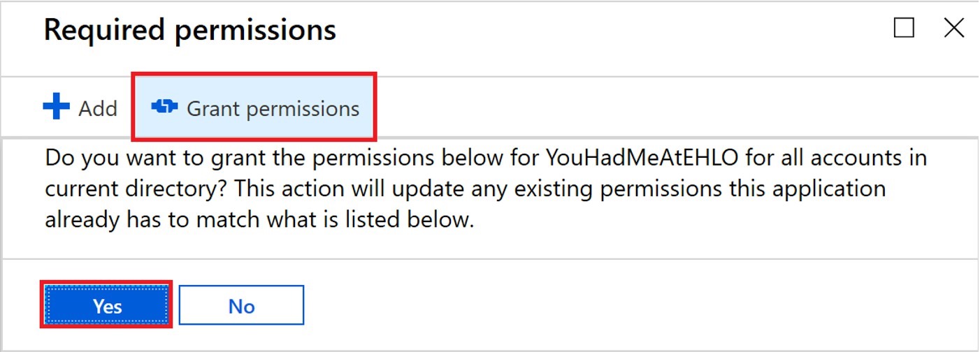Image resolution: width=980 pixels, height=352 pixels.
Task: Click the Grant permissions puzzle icon
Action: (x=165, y=108)
